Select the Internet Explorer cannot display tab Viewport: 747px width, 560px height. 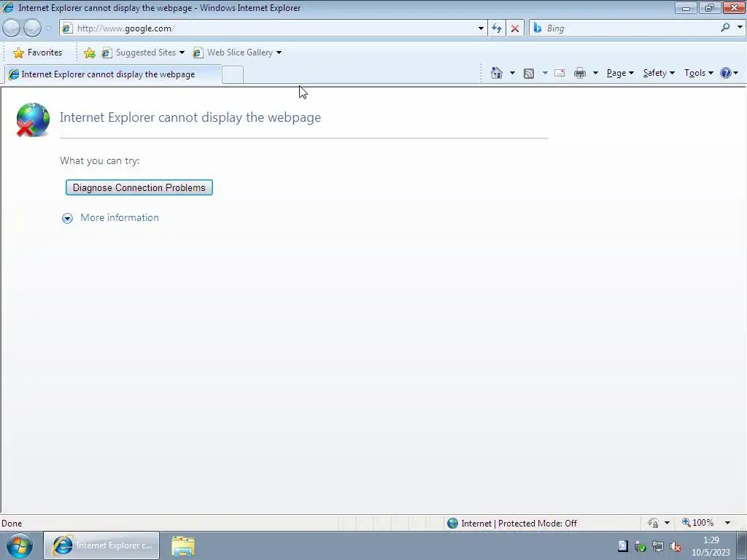pos(113,74)
